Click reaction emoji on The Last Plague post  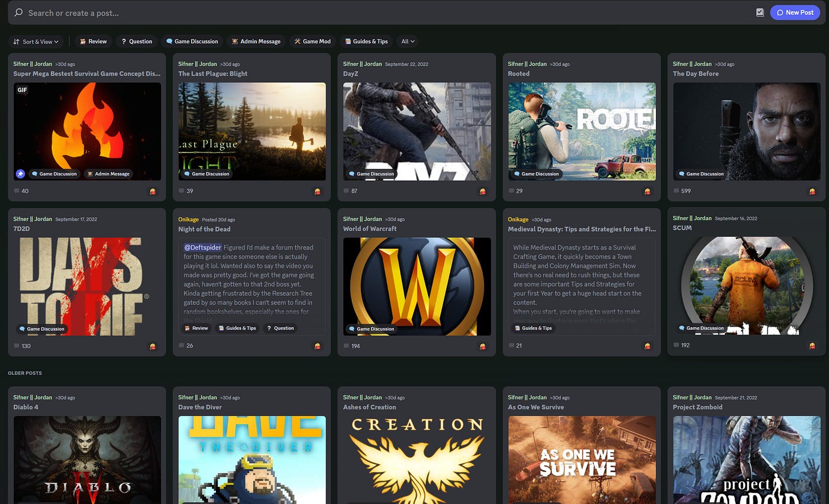pyautogui.click(x=317, y=192)
